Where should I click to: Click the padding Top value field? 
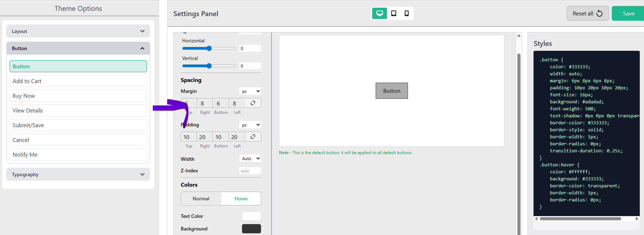[x=189, y=137]
